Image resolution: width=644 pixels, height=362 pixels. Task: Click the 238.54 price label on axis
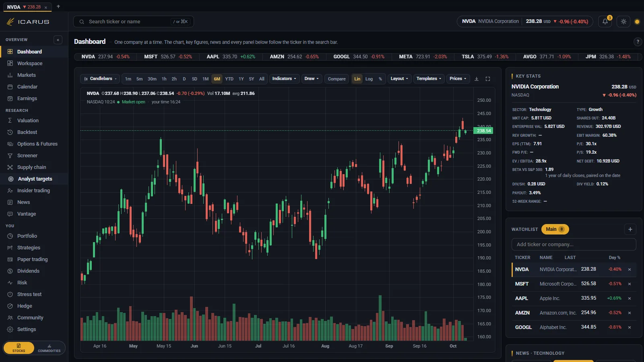(484, 131)
